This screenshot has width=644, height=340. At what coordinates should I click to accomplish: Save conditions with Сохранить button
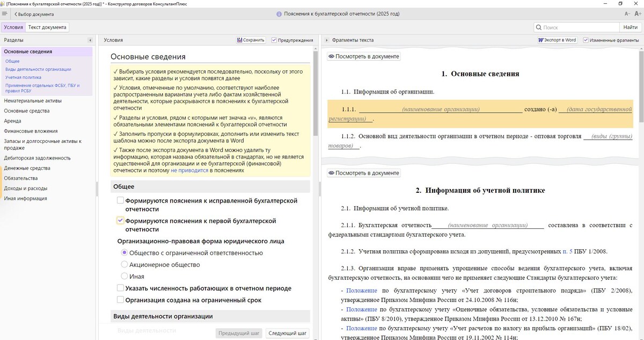coord(251,40)
